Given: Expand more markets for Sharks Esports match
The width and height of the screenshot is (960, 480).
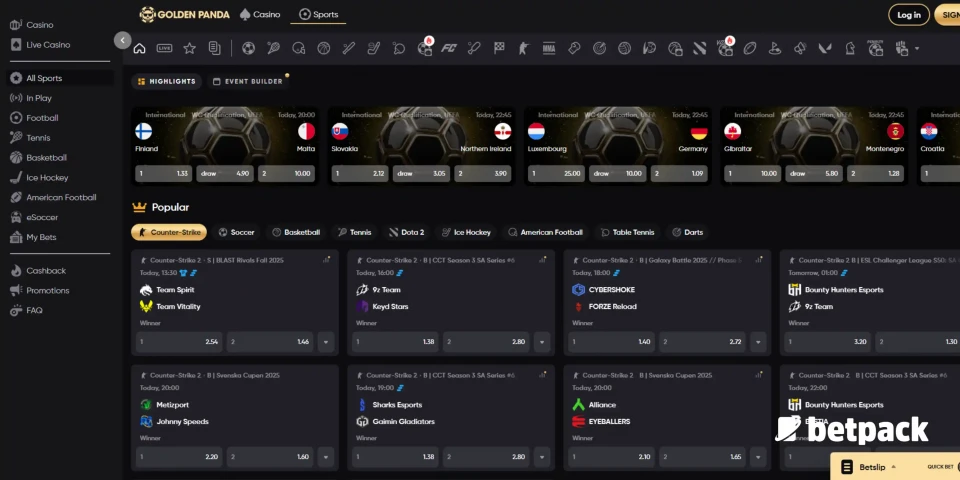Looking at the screenshot, I should pos(542,457).
